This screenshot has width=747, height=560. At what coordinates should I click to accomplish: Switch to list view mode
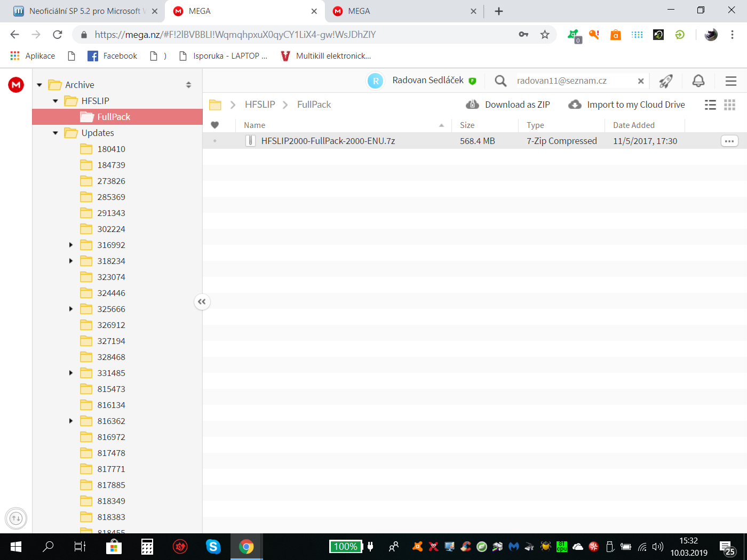point(710,105)
